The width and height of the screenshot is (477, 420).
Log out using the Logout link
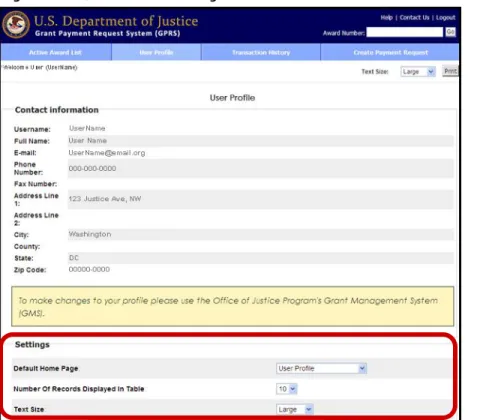(x=445, y=18)
